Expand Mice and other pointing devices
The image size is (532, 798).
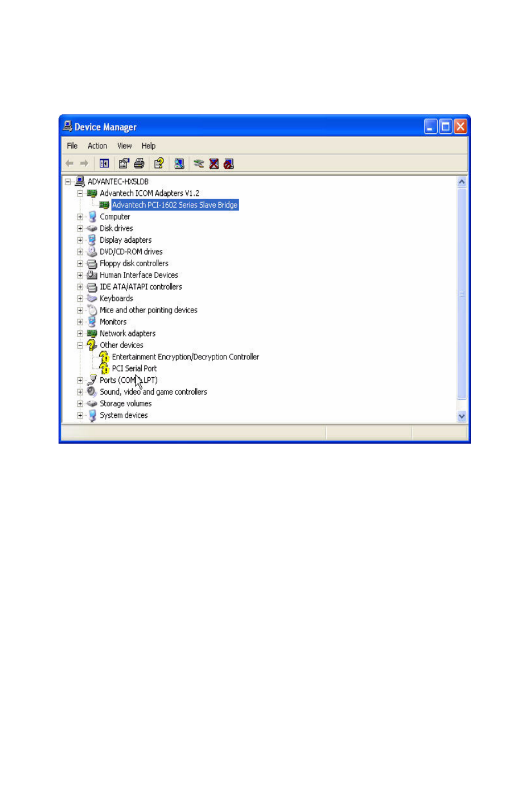coord(80,311)
